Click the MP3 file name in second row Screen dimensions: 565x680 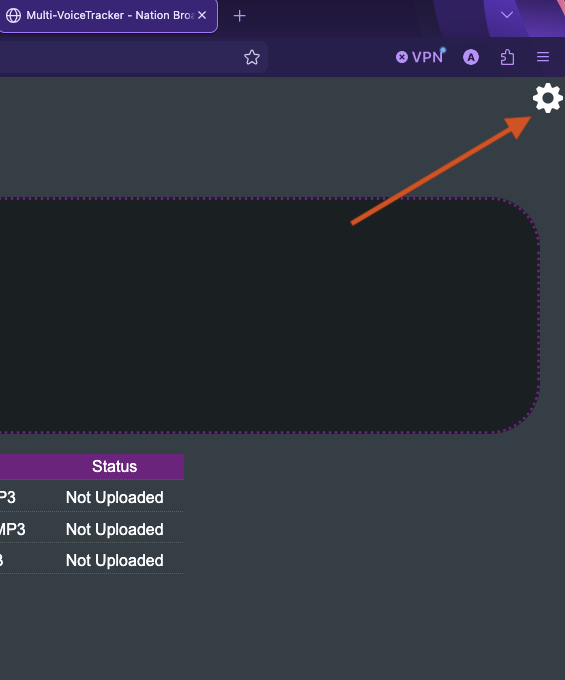12,529
